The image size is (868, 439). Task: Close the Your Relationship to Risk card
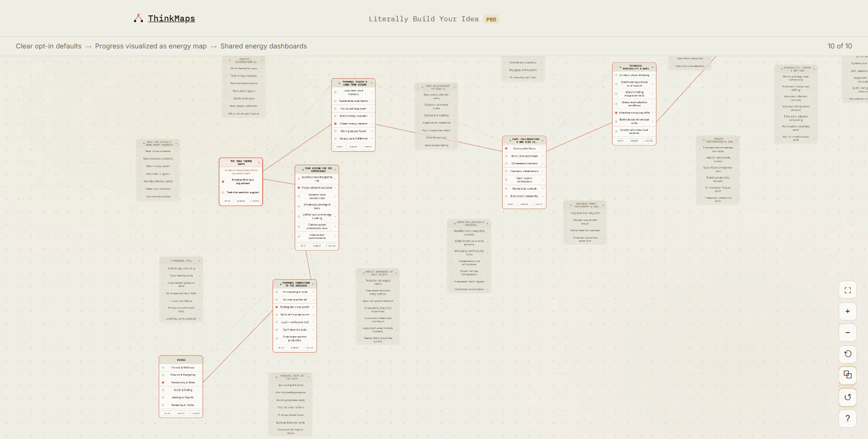click(x=454, y=87)
